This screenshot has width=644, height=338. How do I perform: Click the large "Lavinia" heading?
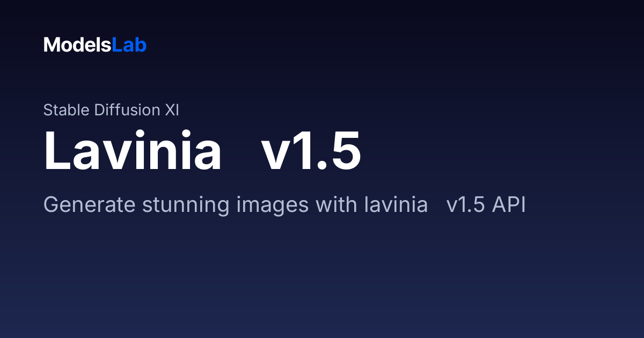tap(133, 150)
